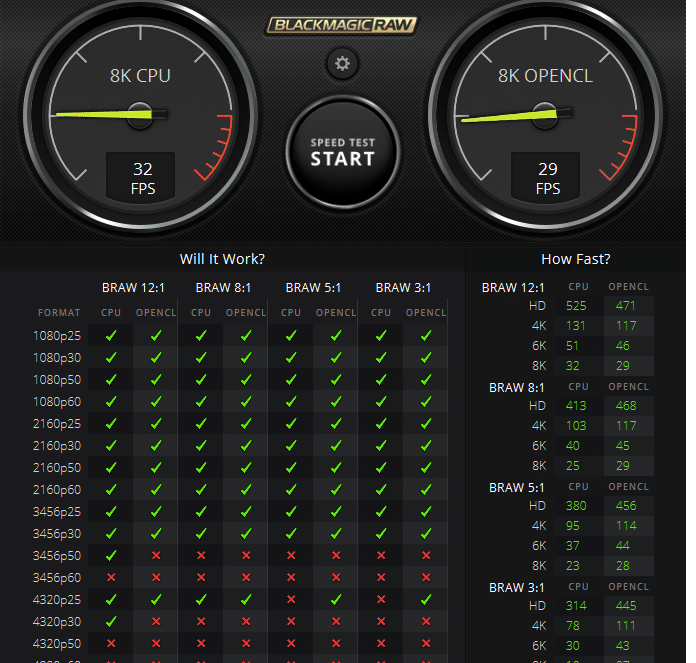Select the 4320p25 format row label
This screenshot has height=663, width=696.
tap(57, 600)
